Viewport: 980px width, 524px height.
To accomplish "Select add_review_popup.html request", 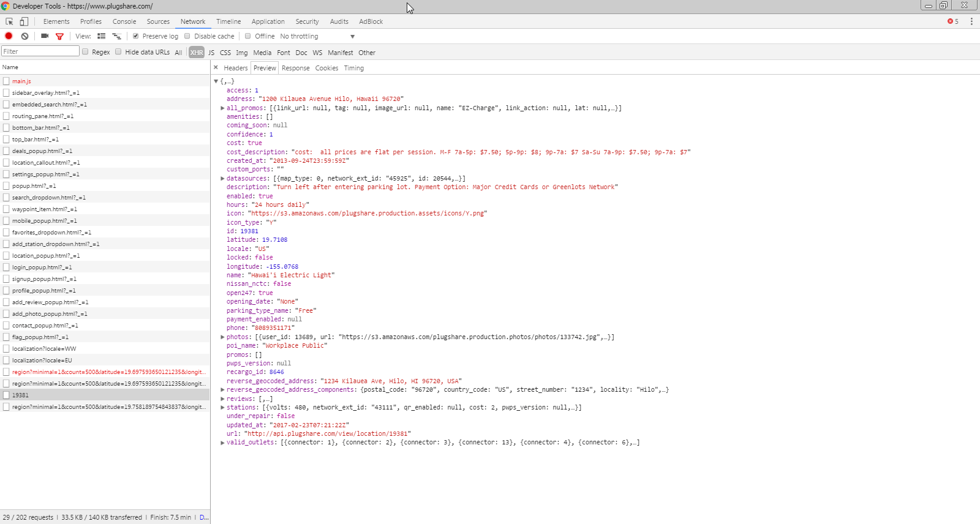I will point(105,302).
